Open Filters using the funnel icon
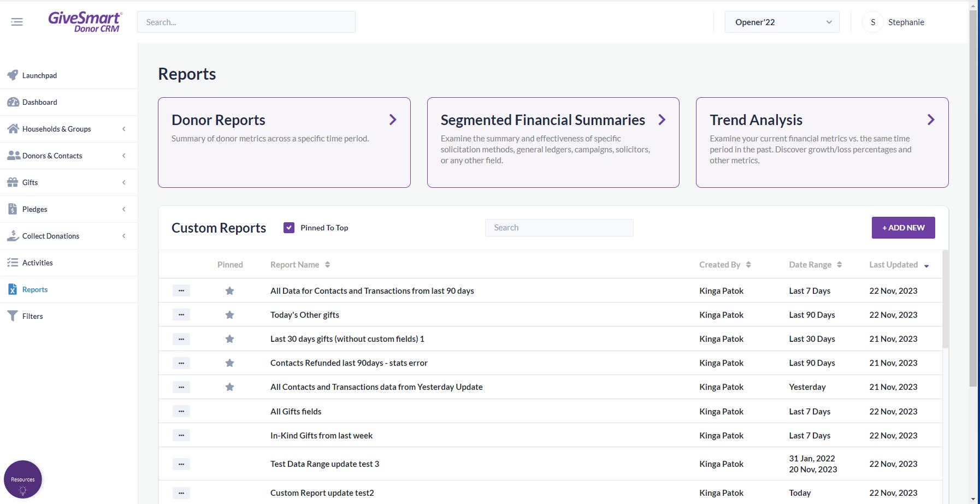Screen dimensions: 980x504 (13, 316)
